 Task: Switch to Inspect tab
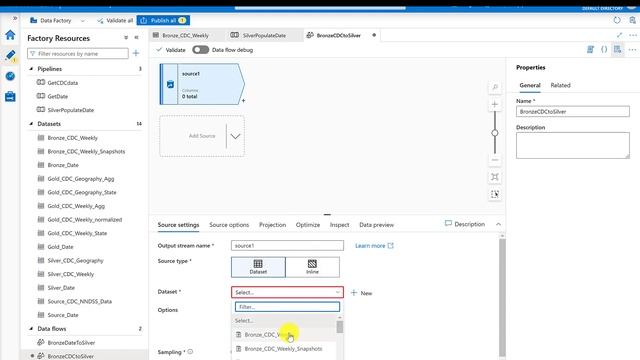(339, 225)
